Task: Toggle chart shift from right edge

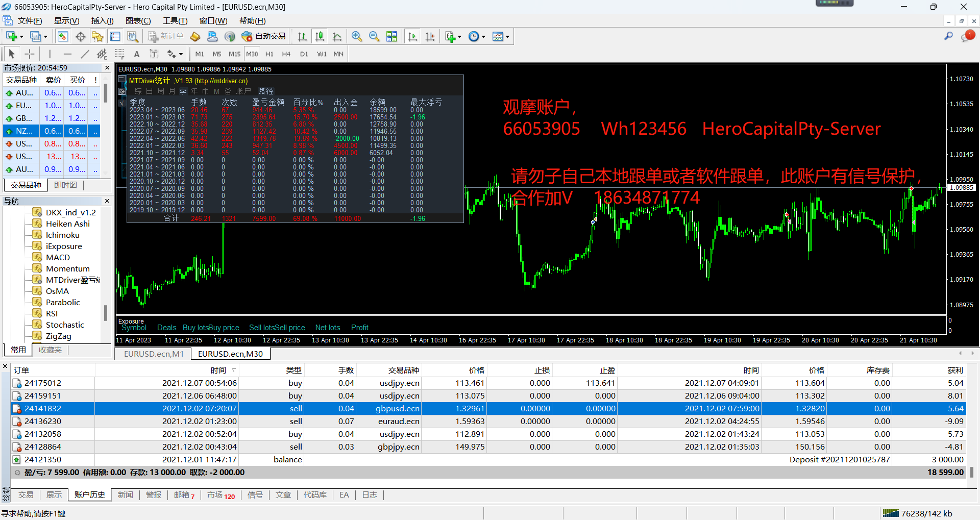Action: 430,37
